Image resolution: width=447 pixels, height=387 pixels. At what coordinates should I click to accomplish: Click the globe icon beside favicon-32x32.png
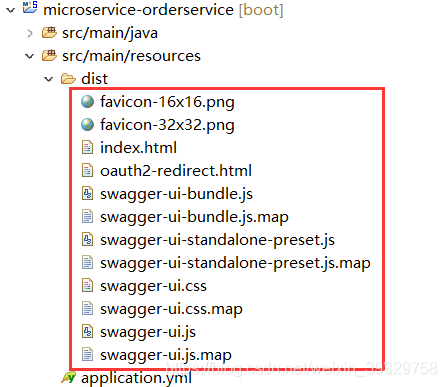[87, 125]
